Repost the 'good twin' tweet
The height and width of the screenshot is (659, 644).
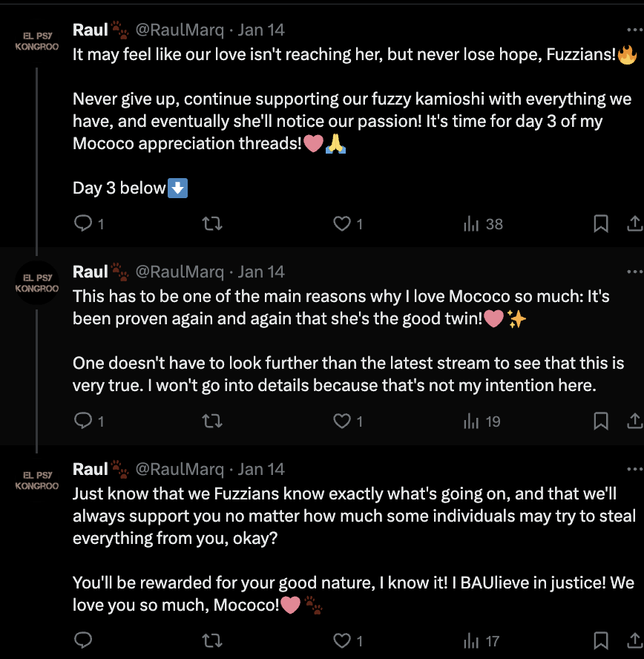pyautogui.click(x=212, y=422)
